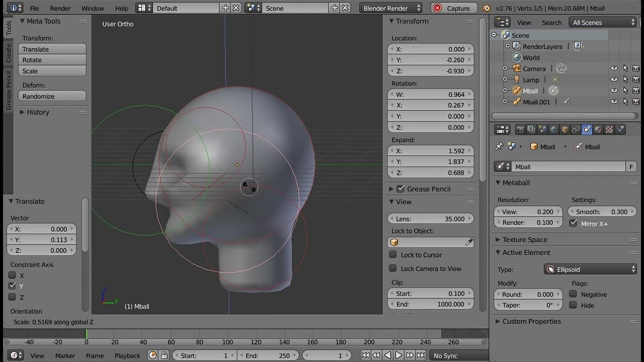Open the World properties tab
644x362 pixels.
[x=553, y=129]
